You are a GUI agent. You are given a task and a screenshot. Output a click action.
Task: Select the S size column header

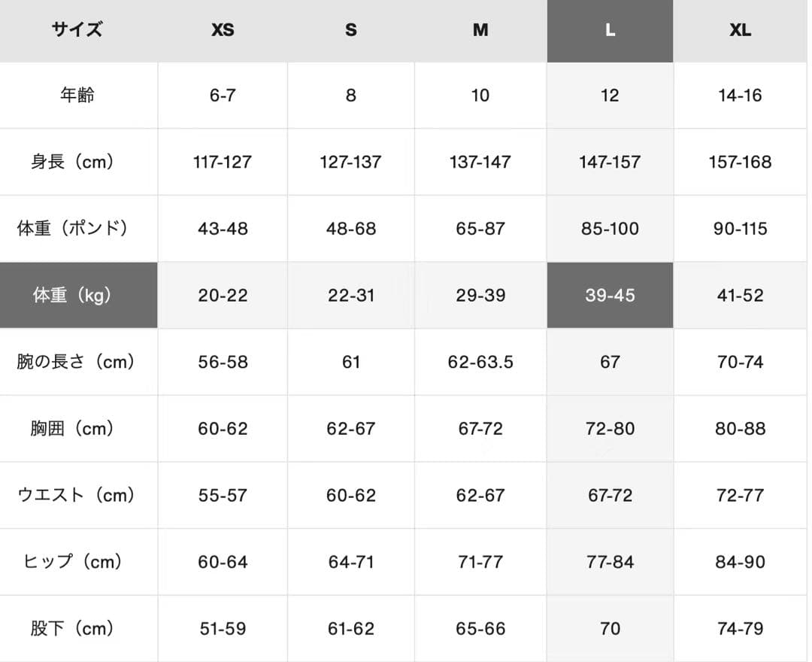pyautogui.click(x=351, y=31)
